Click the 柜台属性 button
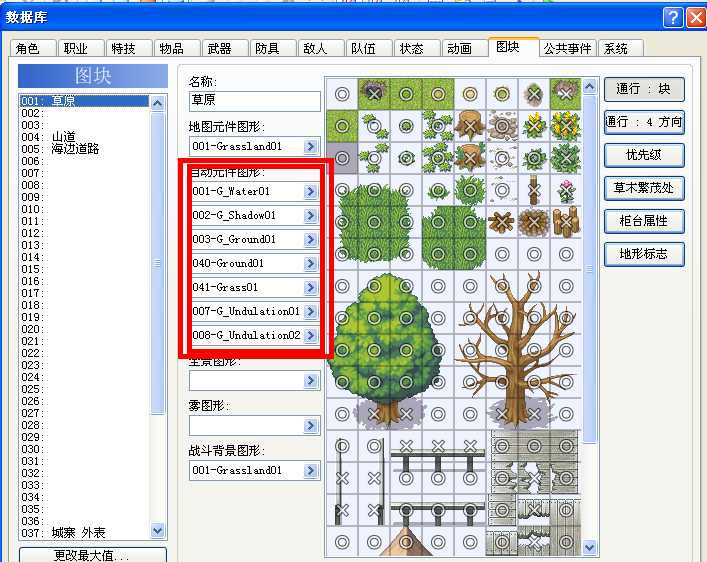The width and height of the screenshot is (707, 562). pyautogui.click(x=644, y=221)
